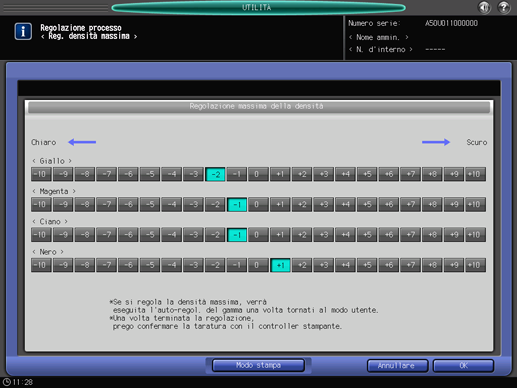Image resolution: width=517 pixels, height=388 pixels.
Task: Click the Reg. densità massima breadcrumb text
Action: 89,36
